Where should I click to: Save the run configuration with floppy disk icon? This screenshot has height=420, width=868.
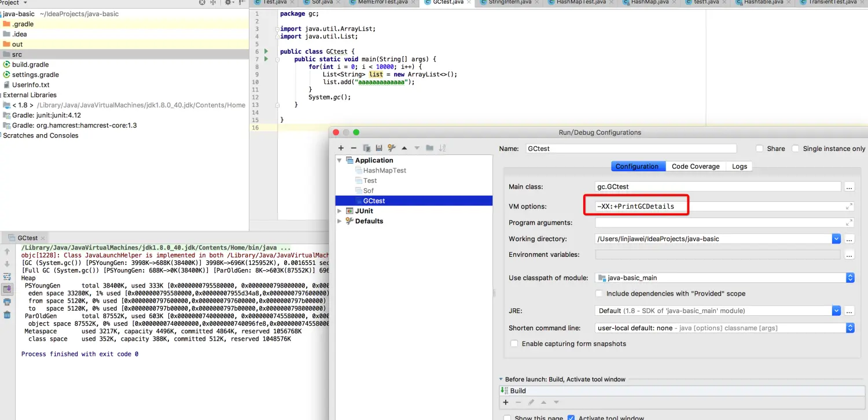(378, 148)
